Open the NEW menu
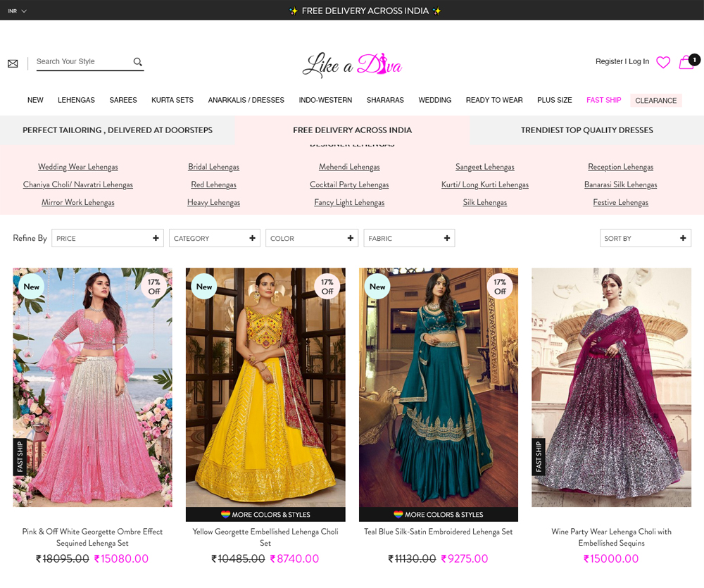The height and width of the screenshot is (588, 704). tap(35, 100)
